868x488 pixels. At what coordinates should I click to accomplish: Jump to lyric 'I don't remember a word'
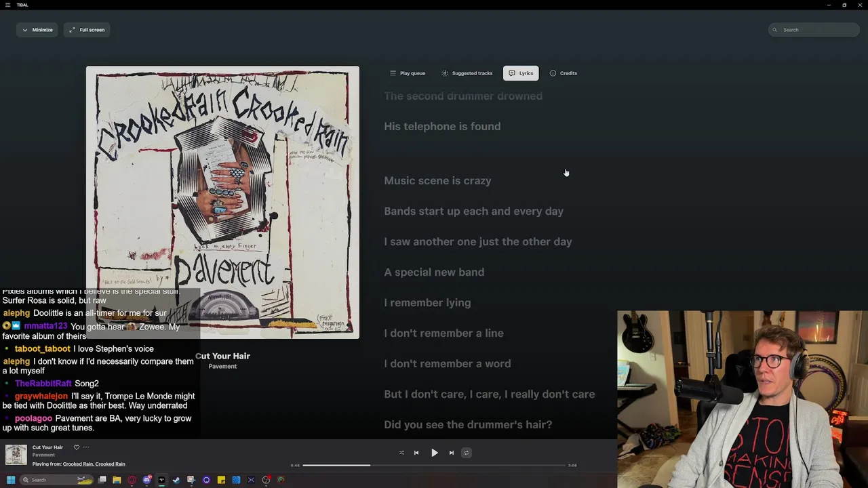click(448, 364)
